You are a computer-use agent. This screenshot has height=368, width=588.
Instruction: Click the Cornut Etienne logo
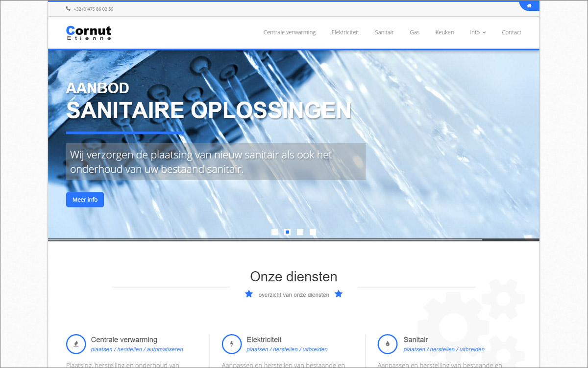[89, 32]
